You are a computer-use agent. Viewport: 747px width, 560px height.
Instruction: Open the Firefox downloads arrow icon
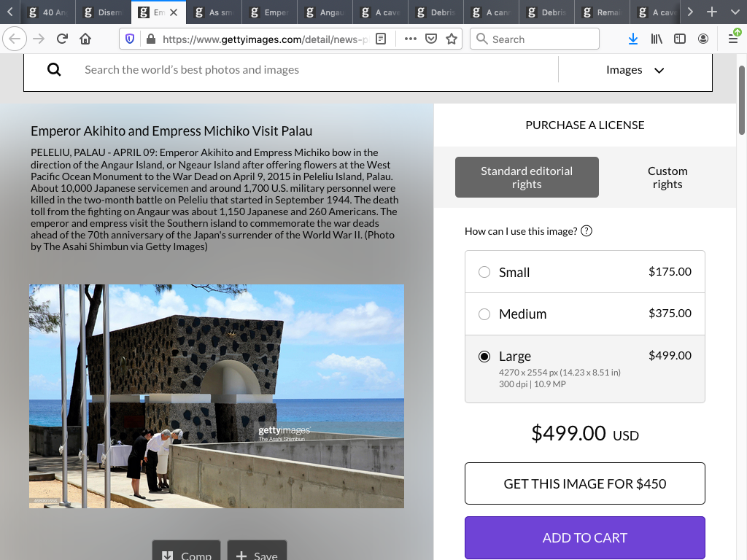click(x=633, y=39)
